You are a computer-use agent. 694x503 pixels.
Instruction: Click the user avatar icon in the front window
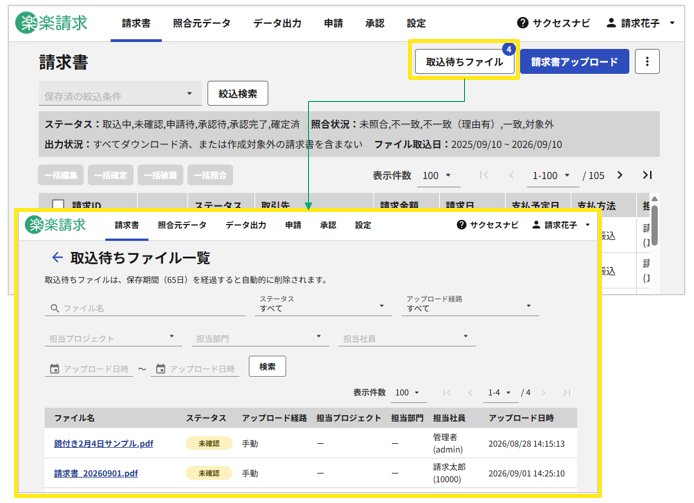[x=536, y=225]
